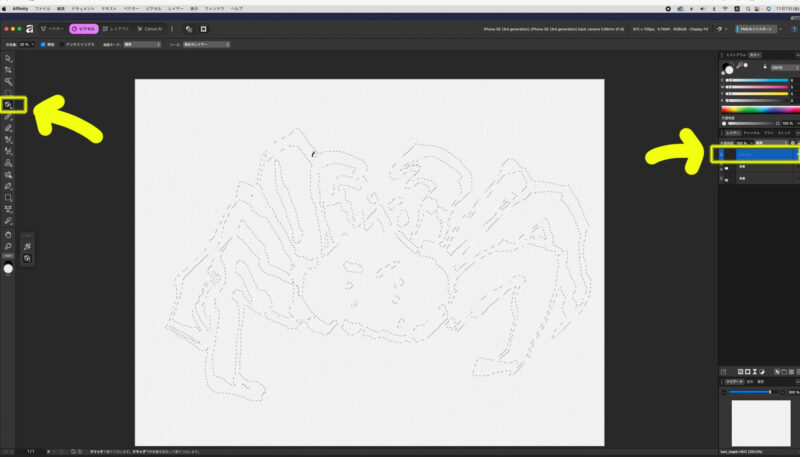This screenshot has height=457, width=800.
Task: Select the Move tool in left toolbar
Action: tap(8, 58)
